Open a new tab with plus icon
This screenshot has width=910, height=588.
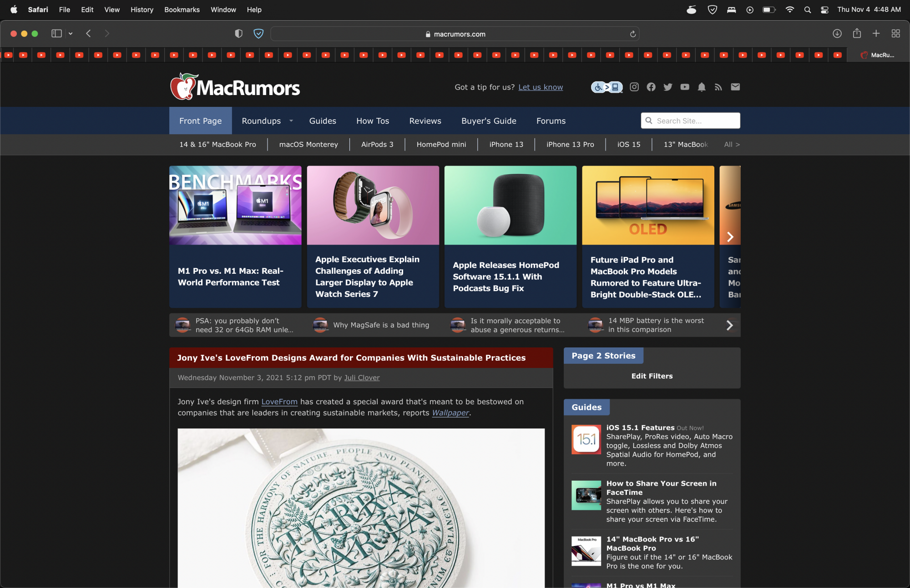click(x=876, y=34)
